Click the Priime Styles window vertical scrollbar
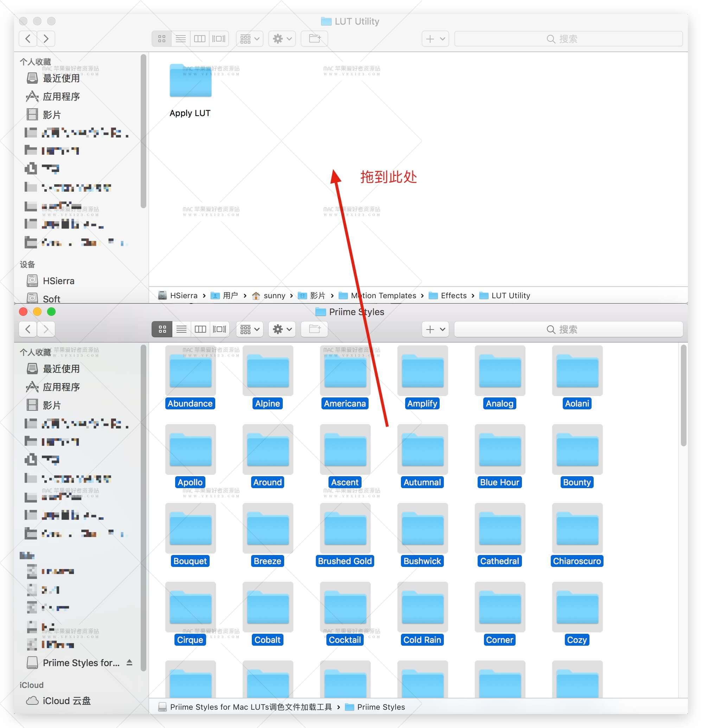 click(683, 396)
